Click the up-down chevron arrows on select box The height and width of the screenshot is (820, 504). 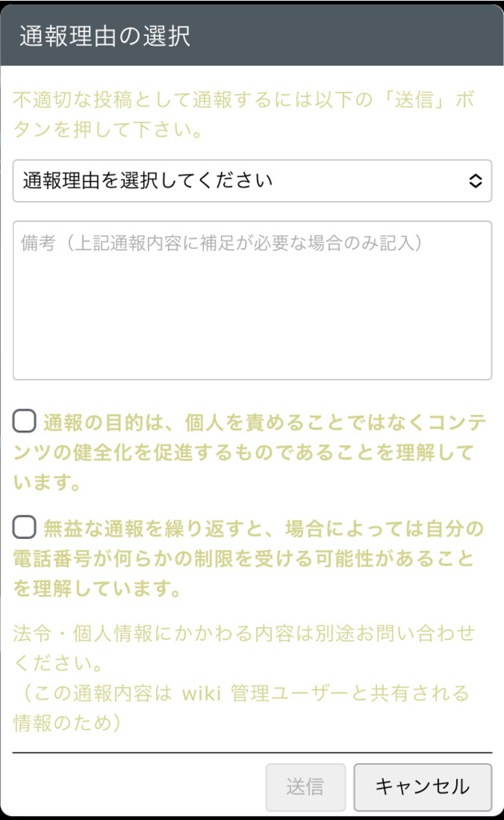point(475,181)
